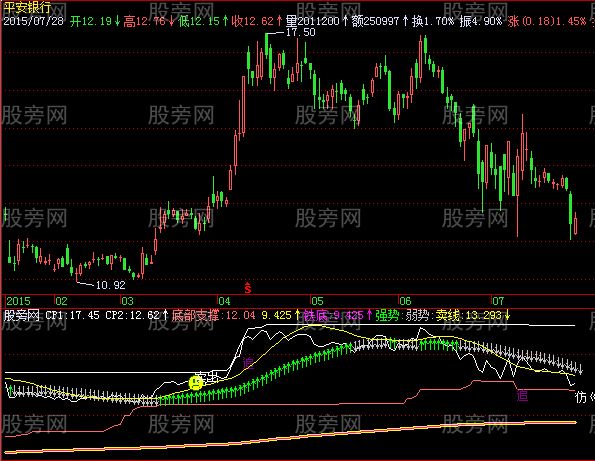Viewport: 595px width, 461px height.
Task: Click the white 仿 label at right edge
Action: (581, 397)
